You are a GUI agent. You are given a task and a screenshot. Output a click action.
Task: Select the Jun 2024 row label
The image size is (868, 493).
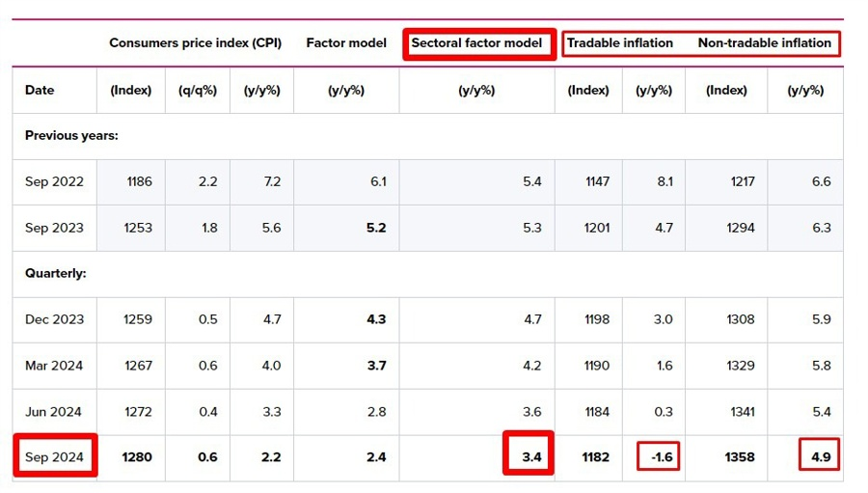pos(55,412)
